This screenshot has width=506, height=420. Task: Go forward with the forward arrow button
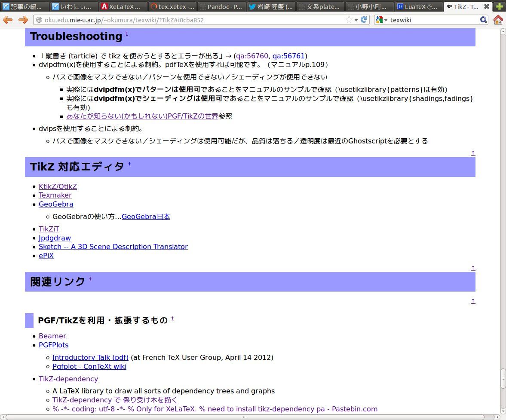[x=23, y=20]
